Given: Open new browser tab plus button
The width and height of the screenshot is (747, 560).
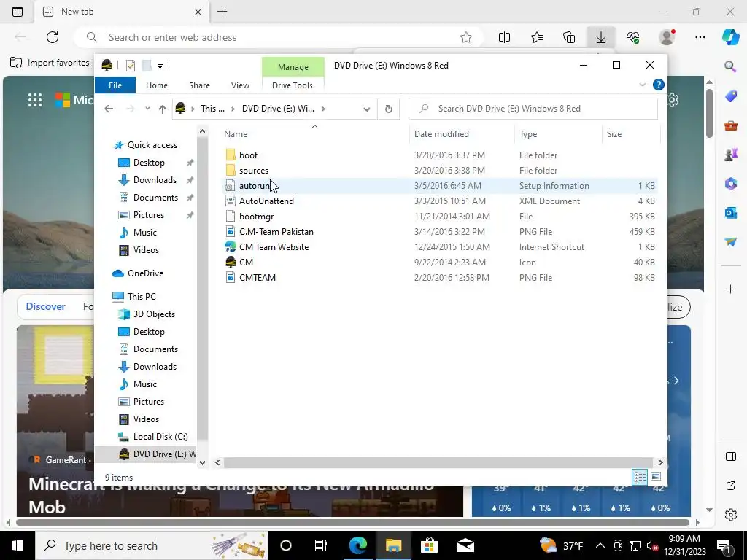Looking at the screenshot, I should (x=222, y=12).
